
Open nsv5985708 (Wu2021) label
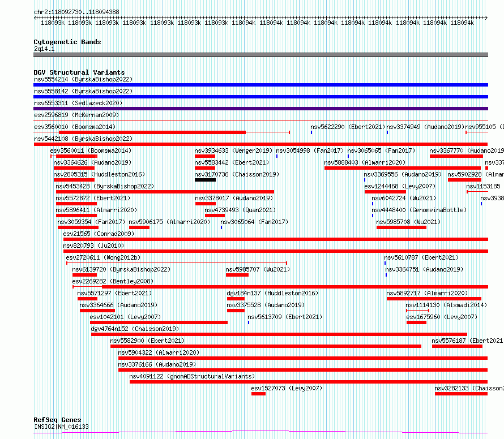pos(408,222)
